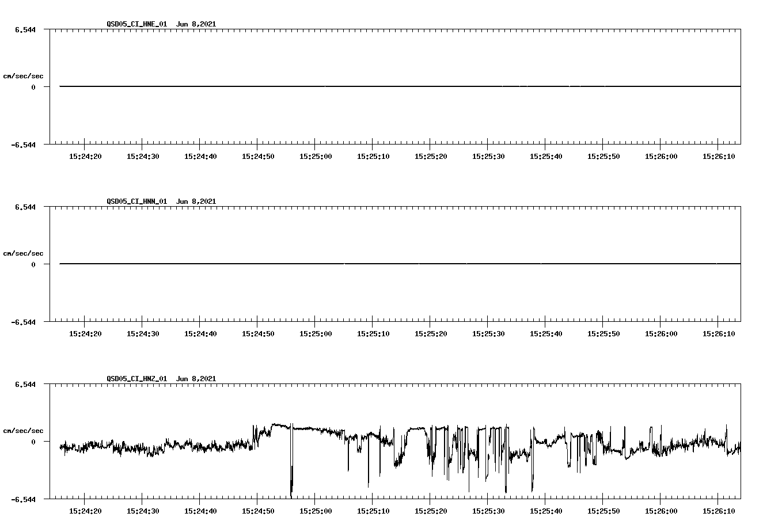
Task: Click 15:26:10 time label under HNN plot
Action: coord(719,334)
